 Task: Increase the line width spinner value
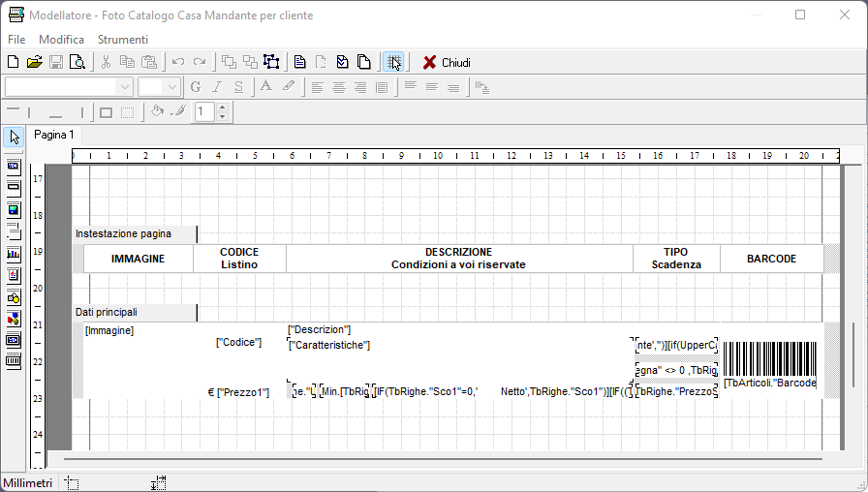(222, 108)
